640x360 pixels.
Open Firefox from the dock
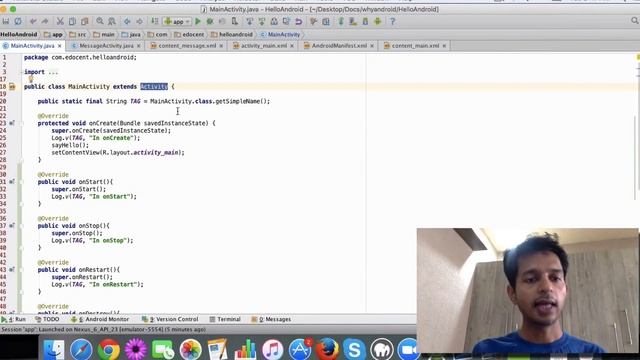327,349
